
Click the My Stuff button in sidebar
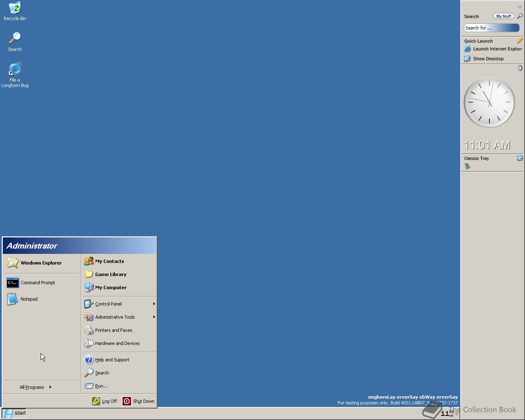pyautogui.click(x=503, y=16)
